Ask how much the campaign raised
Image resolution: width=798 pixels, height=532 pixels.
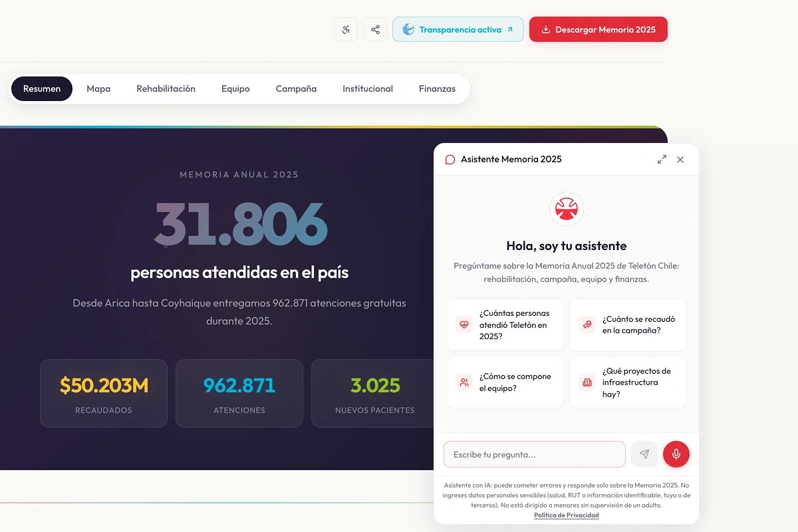click(628, 325)
